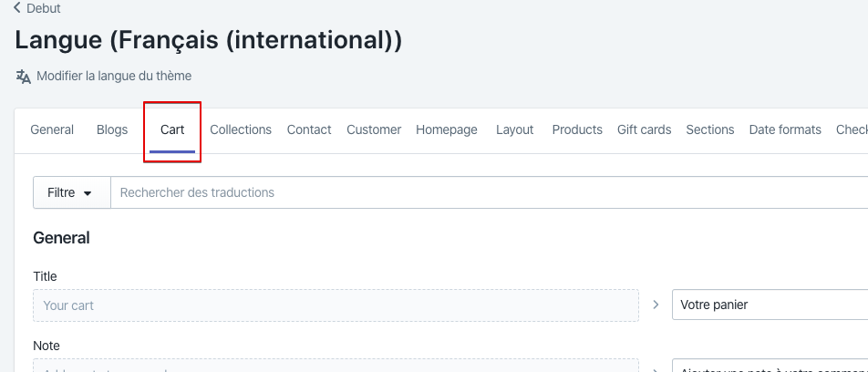
Task: Open the Filtre dropdown
Action: 71,192
